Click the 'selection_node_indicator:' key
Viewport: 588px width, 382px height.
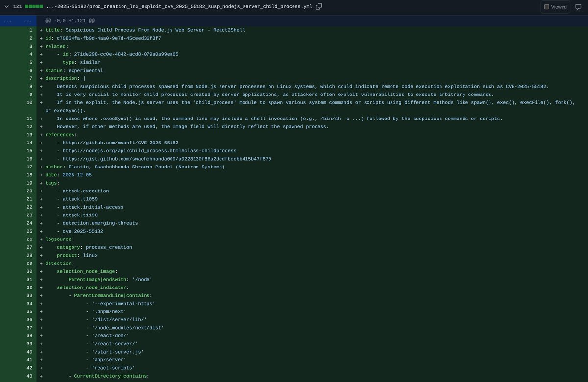point(93,287)
